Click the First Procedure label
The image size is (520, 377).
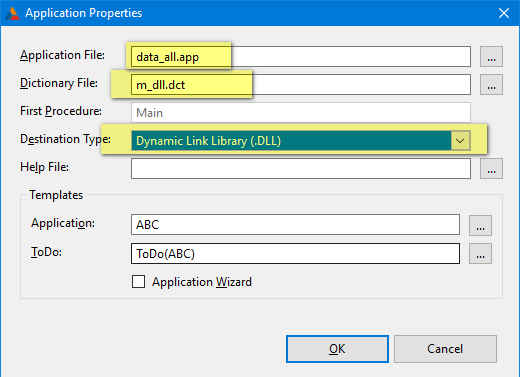(61, 111)
